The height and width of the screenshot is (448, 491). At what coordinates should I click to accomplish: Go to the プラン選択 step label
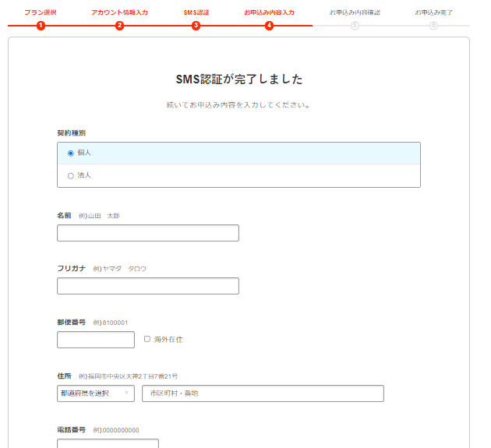click(x=41, y=12)
